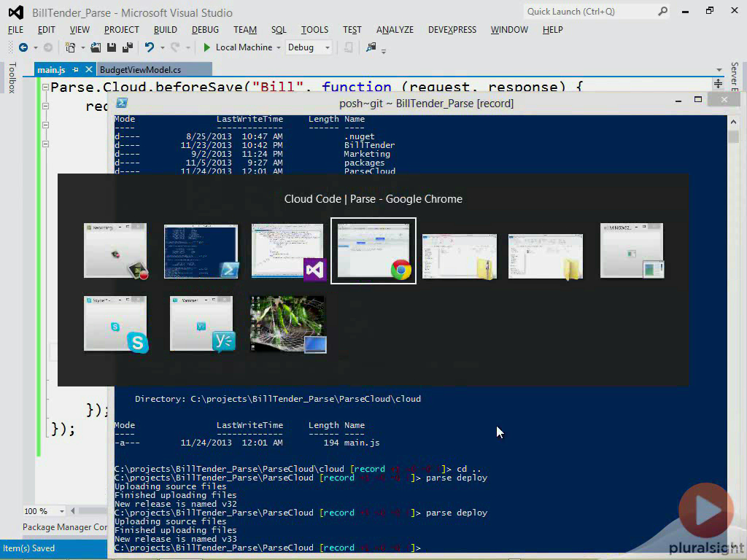The height and width of the screenshot is (560, 747).
Task: Select the Yammer thumbnail in switcher
Action: pos(201,324)
